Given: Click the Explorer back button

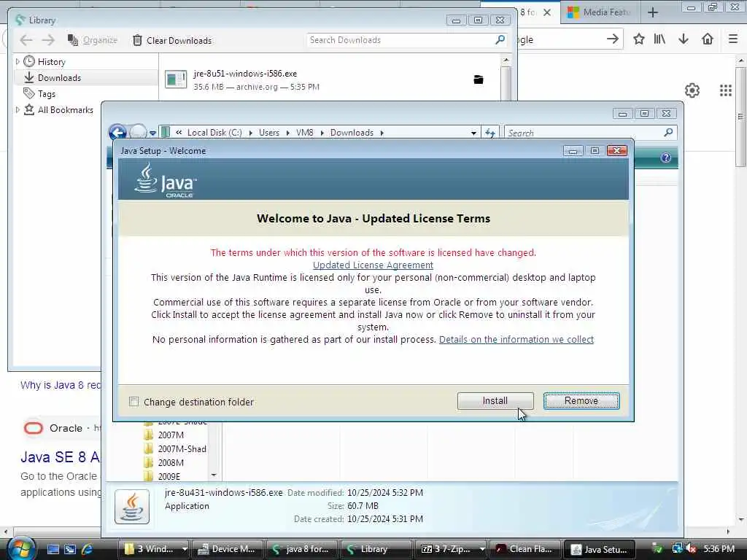Looking at the screenshot, I should 117,132.
